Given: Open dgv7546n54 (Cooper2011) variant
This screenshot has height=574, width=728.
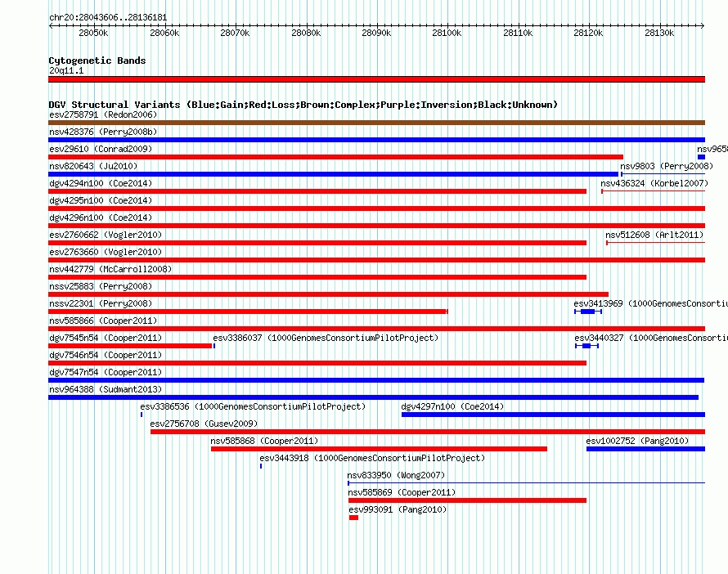Looking at the screenshot, I should click(317, 363).
